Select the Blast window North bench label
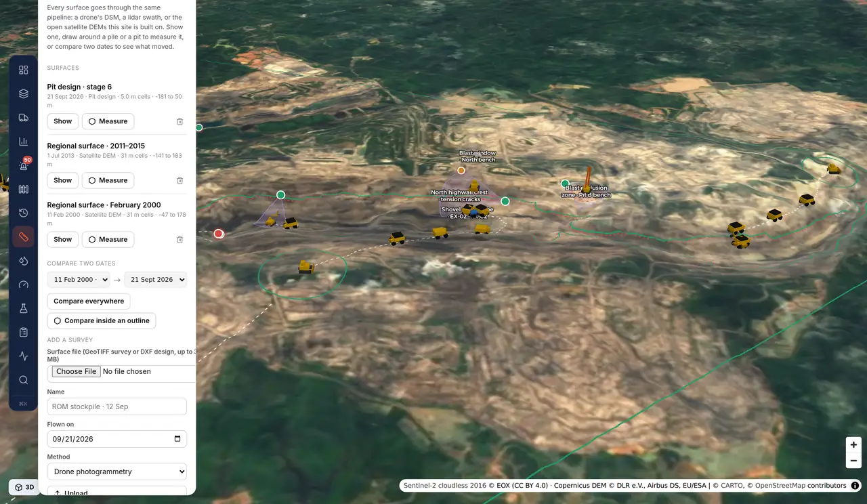Screen dimensions: 867x504 coord(478,156)
